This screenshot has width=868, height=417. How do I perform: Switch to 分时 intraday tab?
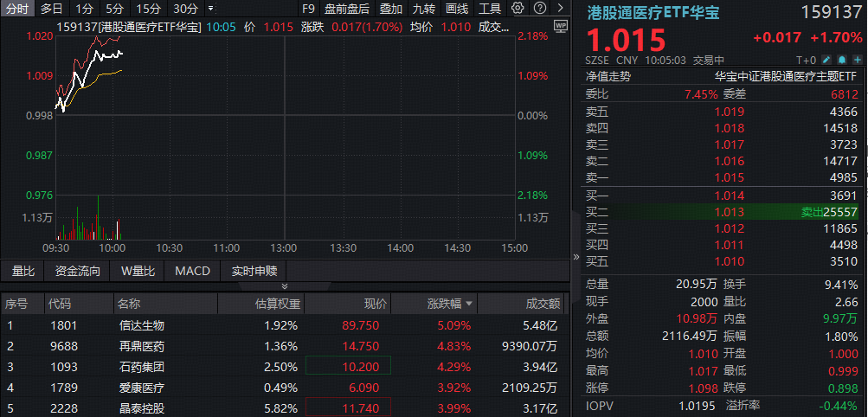[x=16, y=9]
